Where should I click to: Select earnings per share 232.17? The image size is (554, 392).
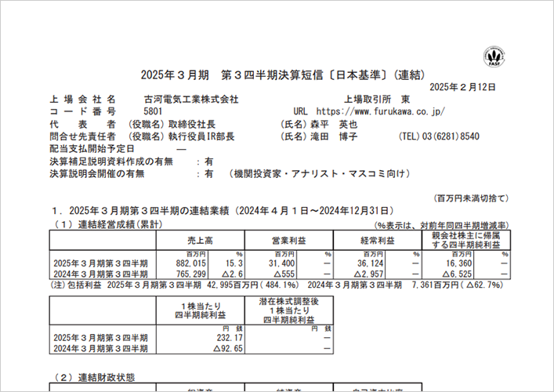pyautogui.click(x=230, y=338)
